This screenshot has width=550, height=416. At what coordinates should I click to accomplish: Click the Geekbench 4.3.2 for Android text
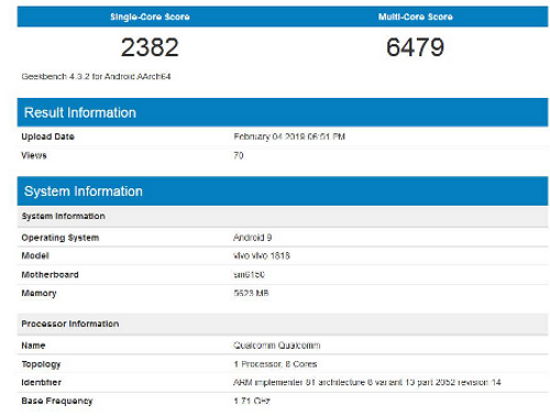(x=96, y=76)
